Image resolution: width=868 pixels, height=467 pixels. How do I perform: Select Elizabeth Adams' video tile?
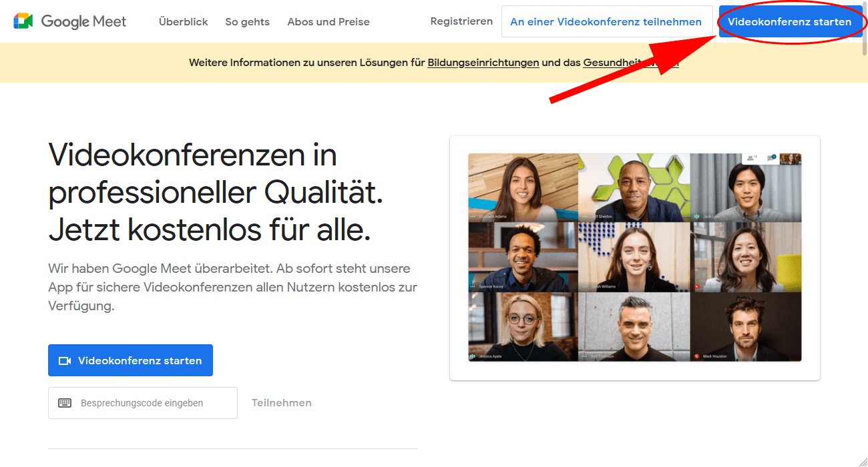point(523,187)
